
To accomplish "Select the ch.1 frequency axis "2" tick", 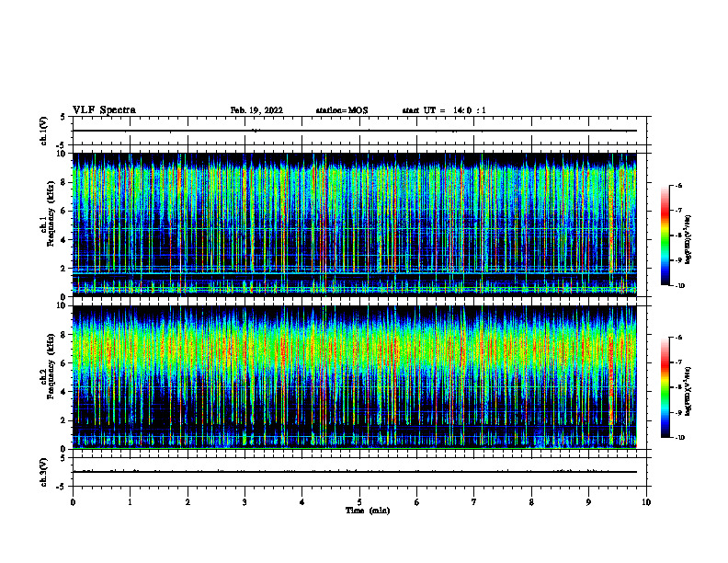I will tap(64, 269).
